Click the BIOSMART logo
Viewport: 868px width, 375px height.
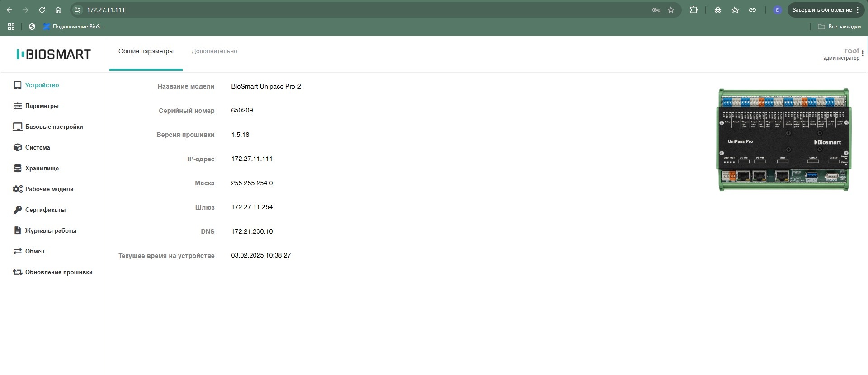click(x=53, y=54)
